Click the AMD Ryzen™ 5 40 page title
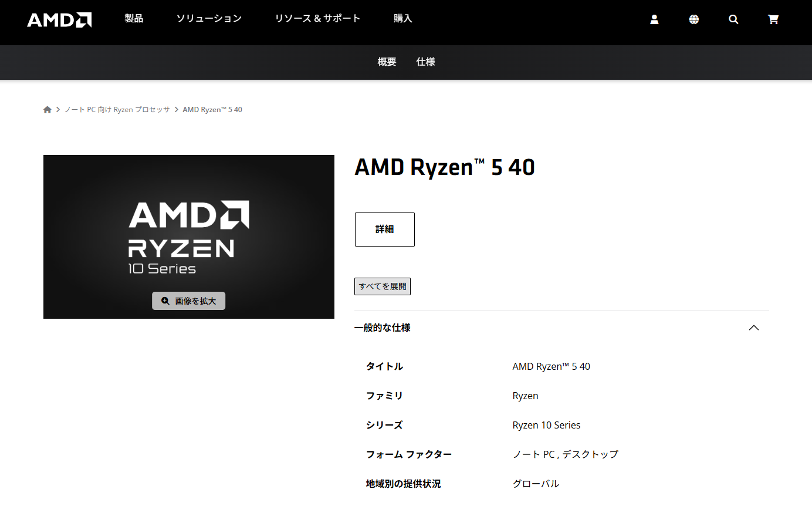Image resolution: width=812 pixels, height=506 pixels. tap(445, 168)
